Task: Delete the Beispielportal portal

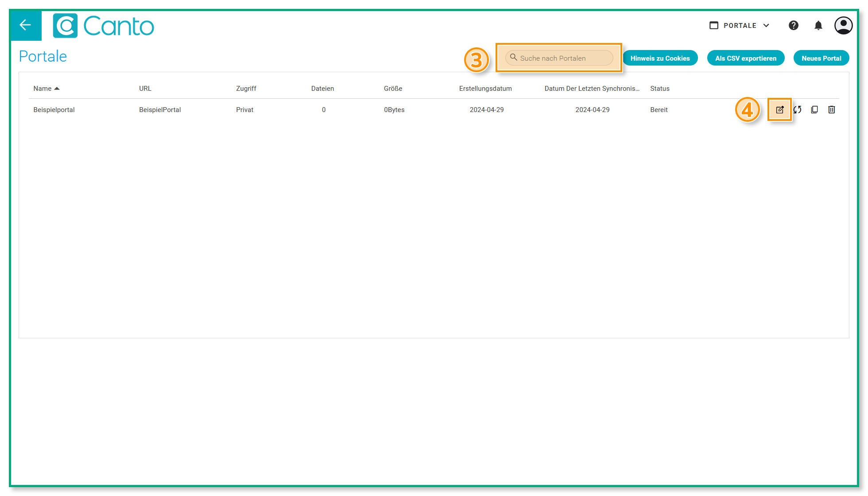Action: point(832,110)
